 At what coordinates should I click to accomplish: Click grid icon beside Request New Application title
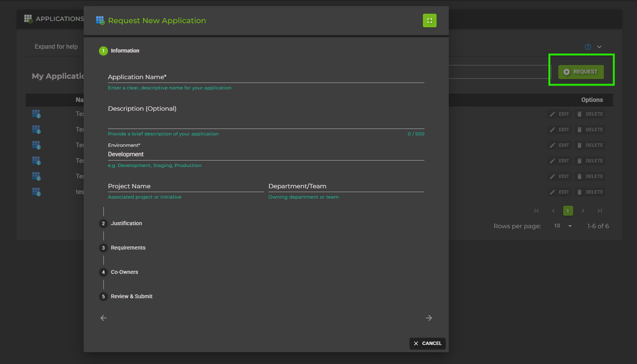pyautogui.click(x=100, y=21)
